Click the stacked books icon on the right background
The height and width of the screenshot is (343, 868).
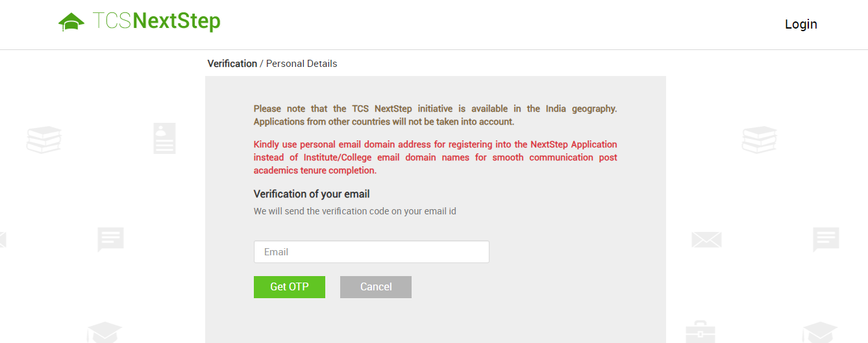[x=759, y=140]
